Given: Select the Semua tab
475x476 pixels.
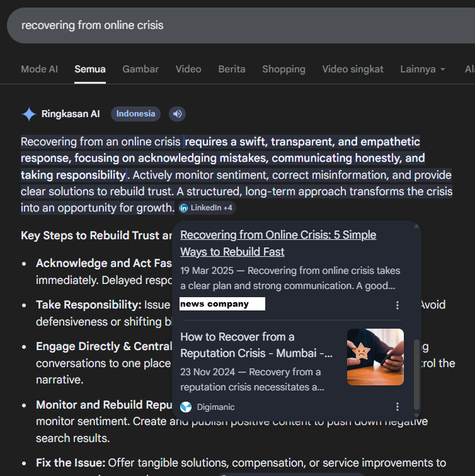Looking at the screenshot, I should [90, 69].
